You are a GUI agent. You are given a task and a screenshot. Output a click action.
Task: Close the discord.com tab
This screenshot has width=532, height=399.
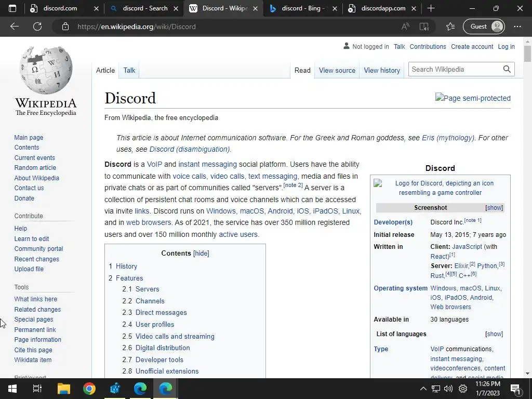pos(96,8)
